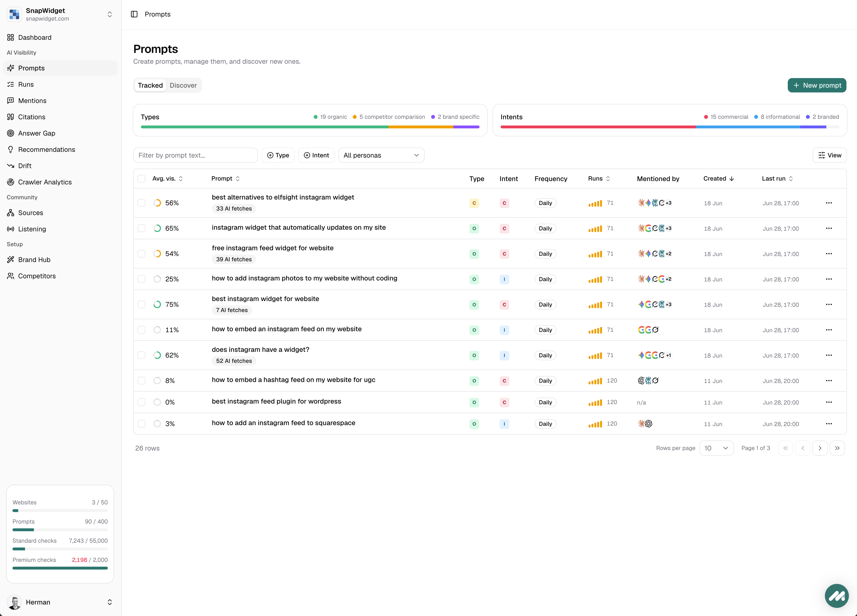Open the chat widget bubble

(837, 596)
